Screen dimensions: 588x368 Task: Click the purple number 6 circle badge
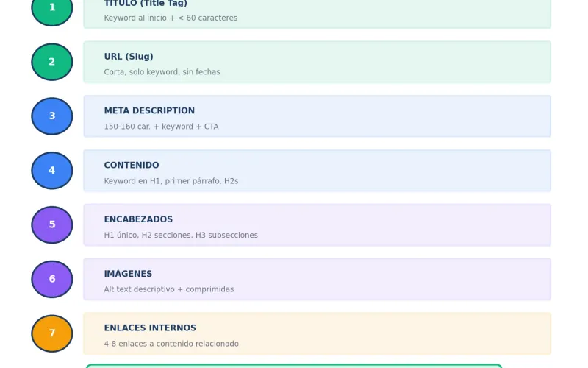[52, 280]
